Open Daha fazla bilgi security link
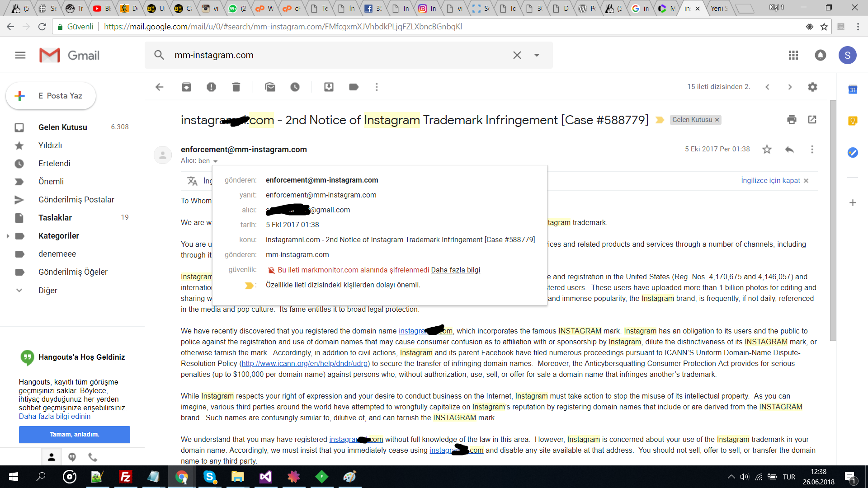Screen dimensions: 868x488 click(456, 270)
